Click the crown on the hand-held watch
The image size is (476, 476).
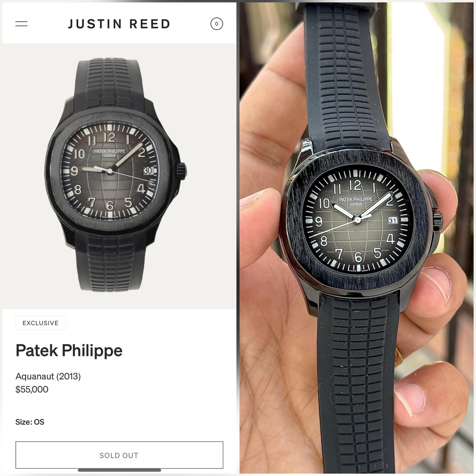437,221
